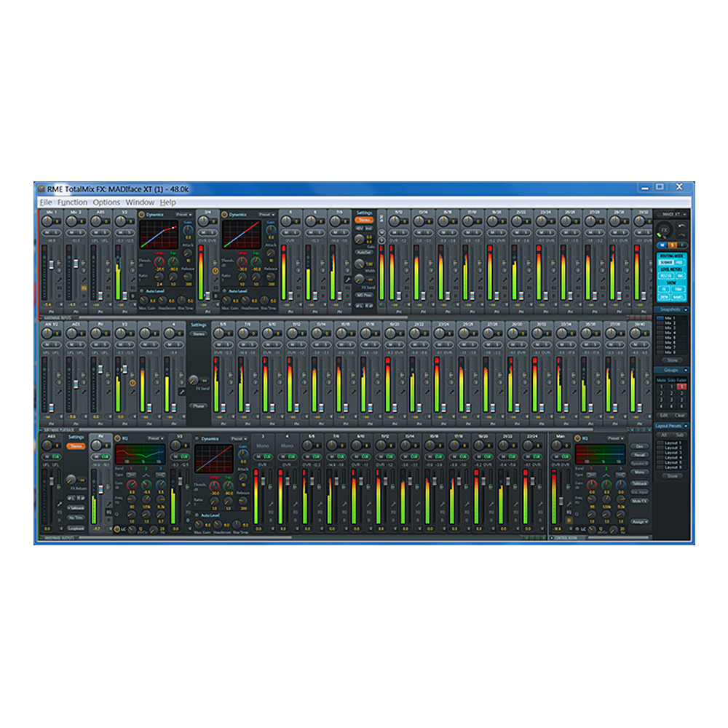Click the Store button under Snapshots
Image resolution: width=728 pixels, height=728 pixels.
[672, 360]
